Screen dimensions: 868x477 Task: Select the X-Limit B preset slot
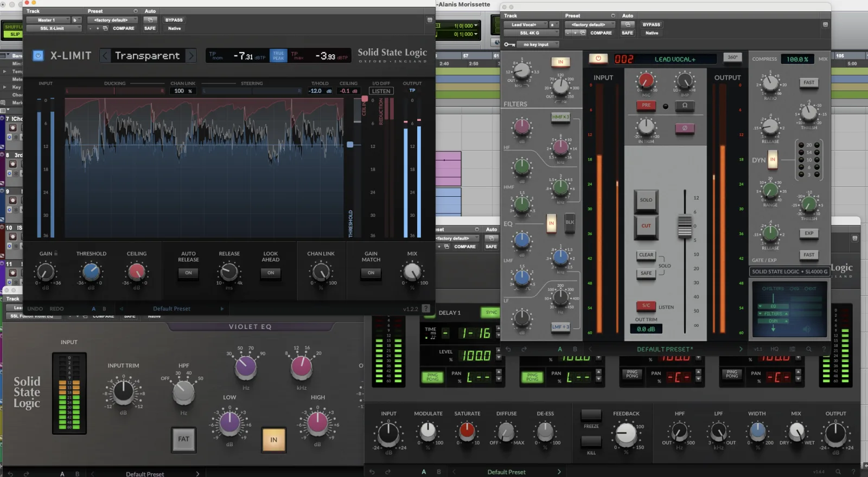(105, 308)
